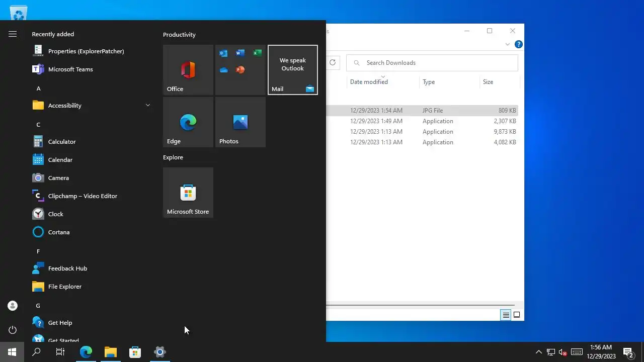
Task: Open the Power options in Start
Action: pos(13,330)
